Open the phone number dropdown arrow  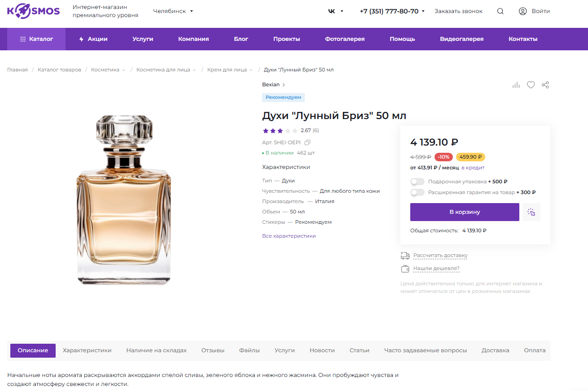point(423,12)
